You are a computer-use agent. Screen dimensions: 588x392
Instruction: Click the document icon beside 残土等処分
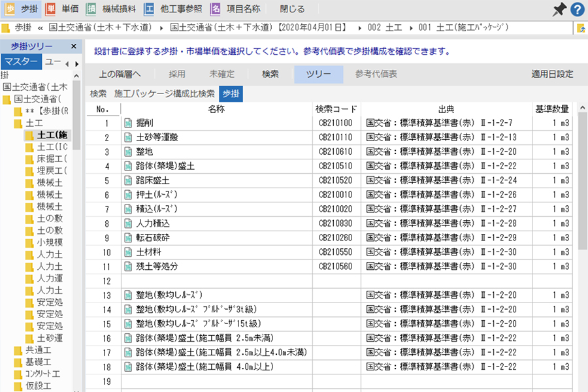[x=128, y=267]
